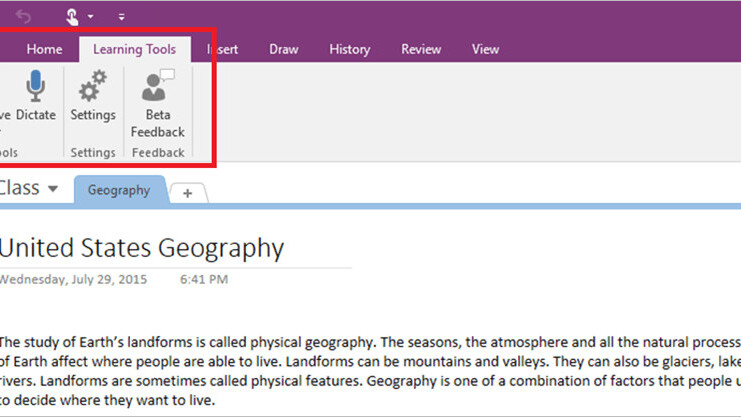Open Learning Tools Settings gear icon

93,88
